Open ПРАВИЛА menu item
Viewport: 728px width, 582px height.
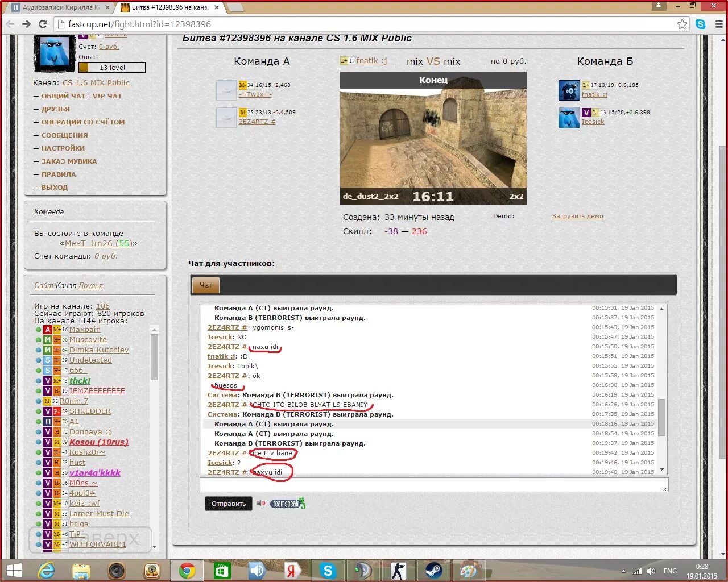pyautogui.click(x=59, y=174)
